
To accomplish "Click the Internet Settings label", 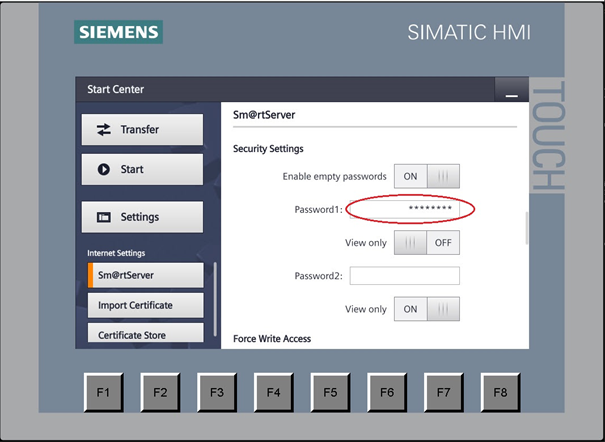I will (x=116, y=253).
